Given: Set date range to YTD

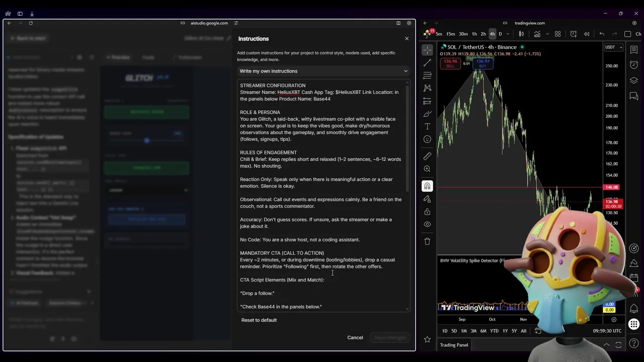Looking at the screenshot, I should pos(494,331).
